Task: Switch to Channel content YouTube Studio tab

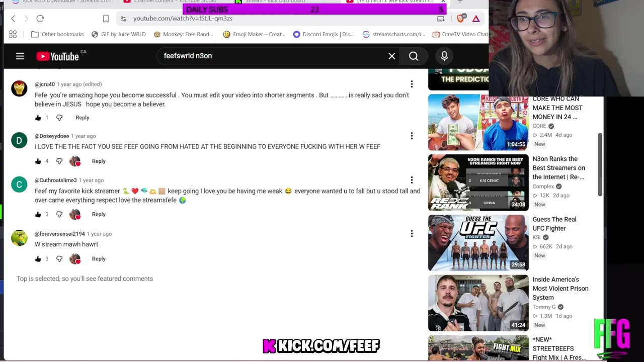Action: 171,2
